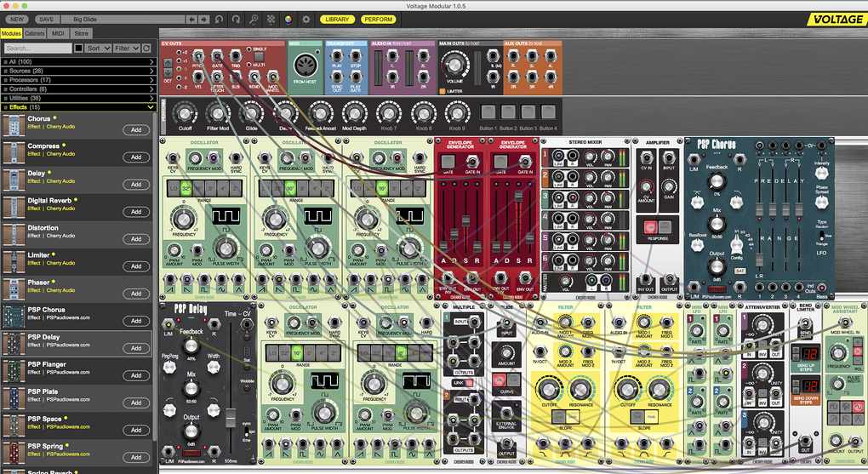
Task: Open the zoom magnifier tool
Action: (254, 20)
